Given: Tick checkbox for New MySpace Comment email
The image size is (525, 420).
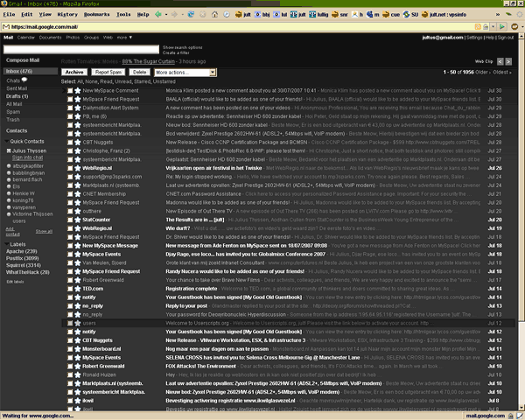Looking at the screenshot, I should coord(70,90).
